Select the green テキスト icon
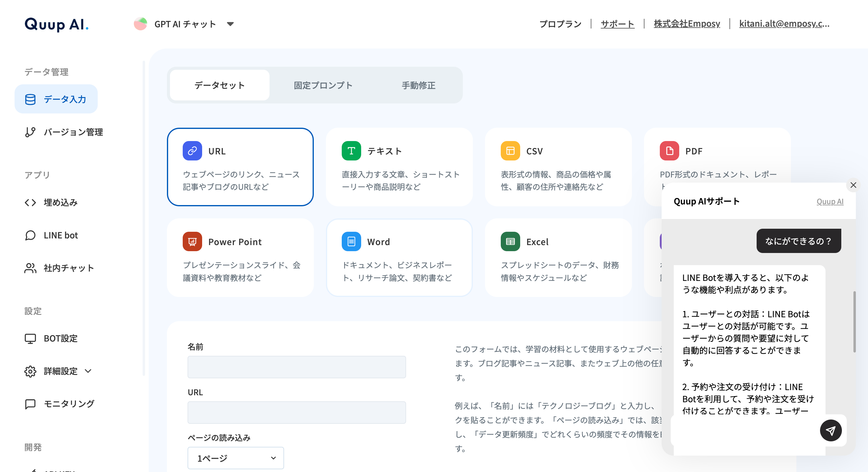This screenshot has width=868, height=472. (351, 151)
